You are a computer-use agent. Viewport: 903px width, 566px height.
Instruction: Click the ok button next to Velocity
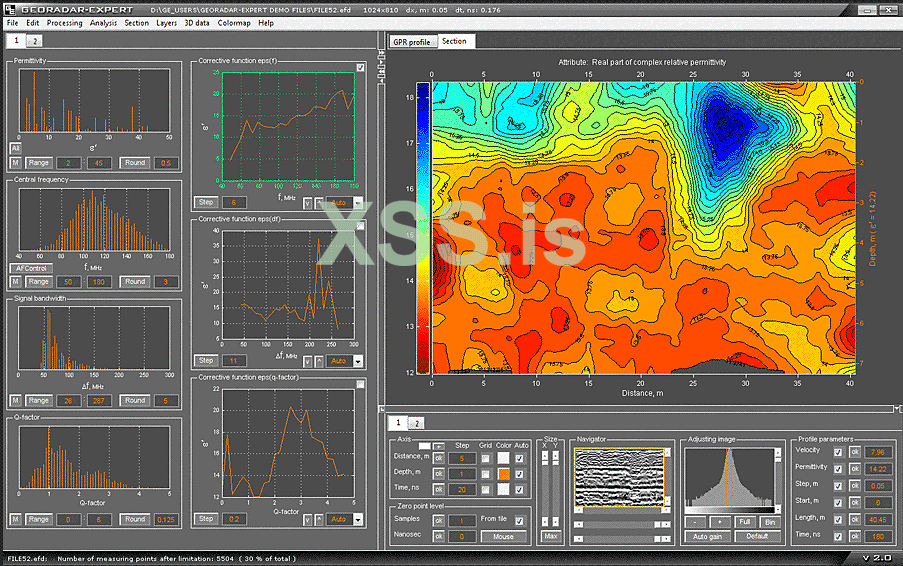853,452
